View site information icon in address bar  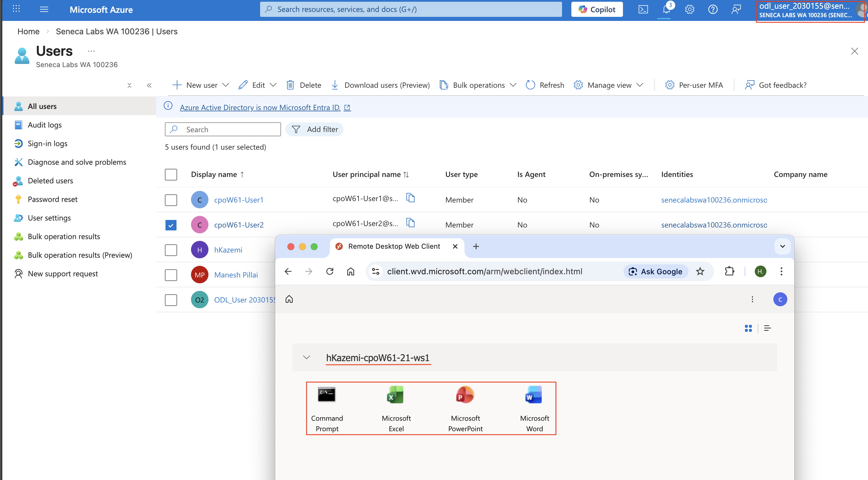375,272
